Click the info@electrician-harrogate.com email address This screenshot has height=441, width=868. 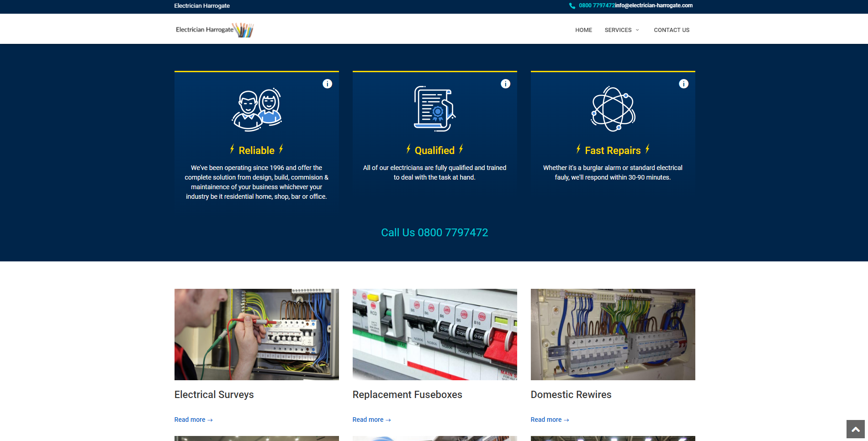click(654, 5)
